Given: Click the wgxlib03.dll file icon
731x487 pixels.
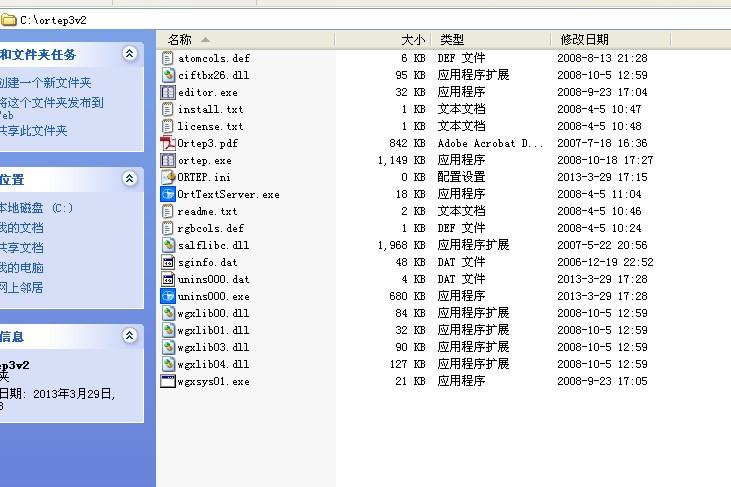Looking at the screenshot, I should pyautogui.click(x=167, y=347).
